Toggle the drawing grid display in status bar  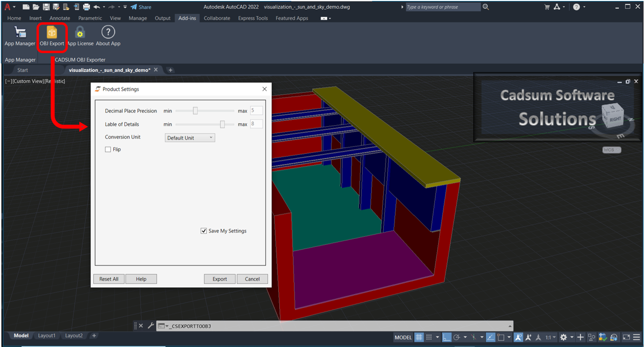(419, 338)
